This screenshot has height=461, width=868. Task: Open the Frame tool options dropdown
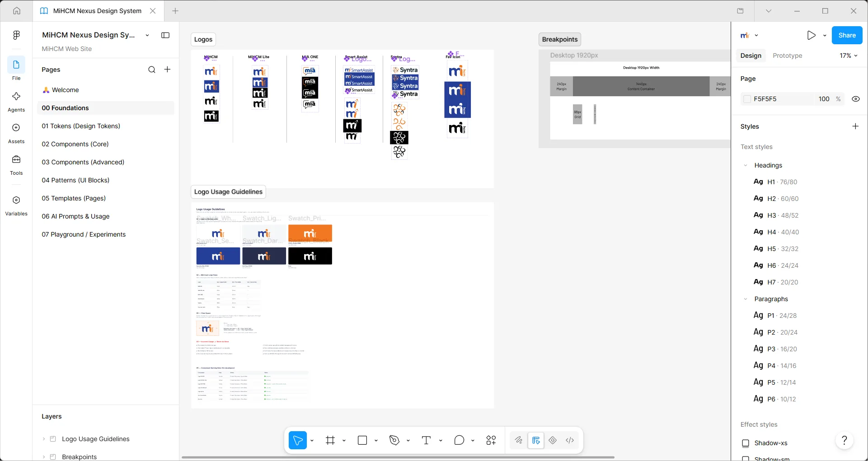(x=344, y=441)
